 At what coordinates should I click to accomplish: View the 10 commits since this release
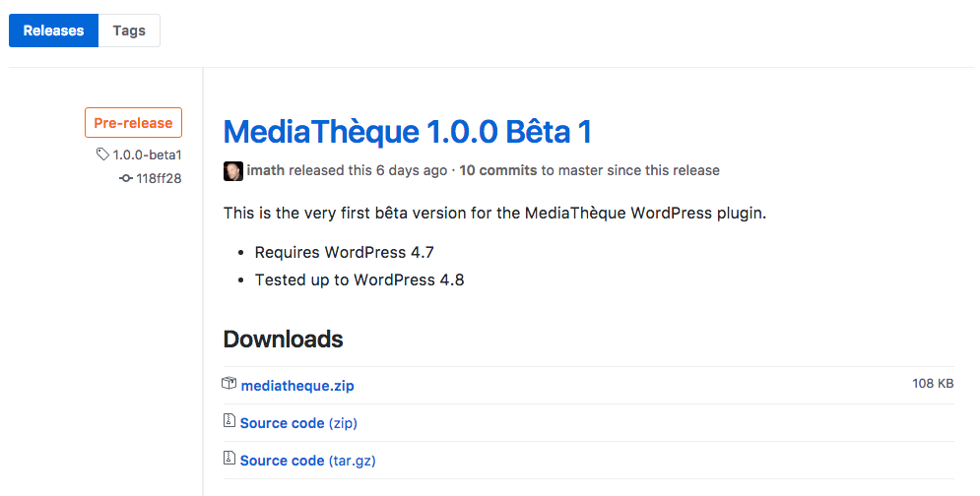pos(498,170)
